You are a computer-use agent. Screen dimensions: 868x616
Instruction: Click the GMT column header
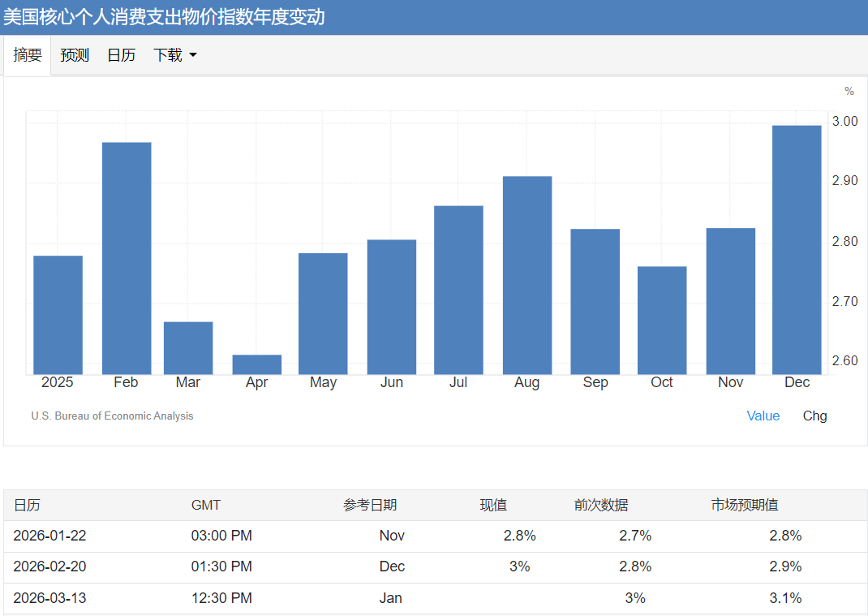[206, 504]
